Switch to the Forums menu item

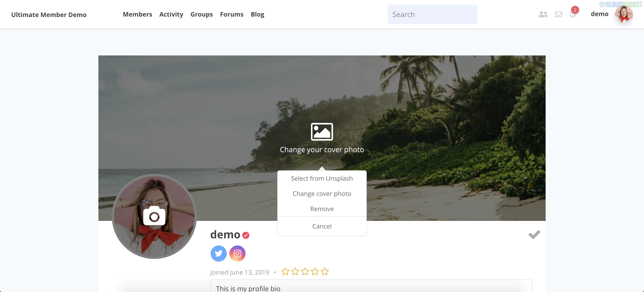231,14
